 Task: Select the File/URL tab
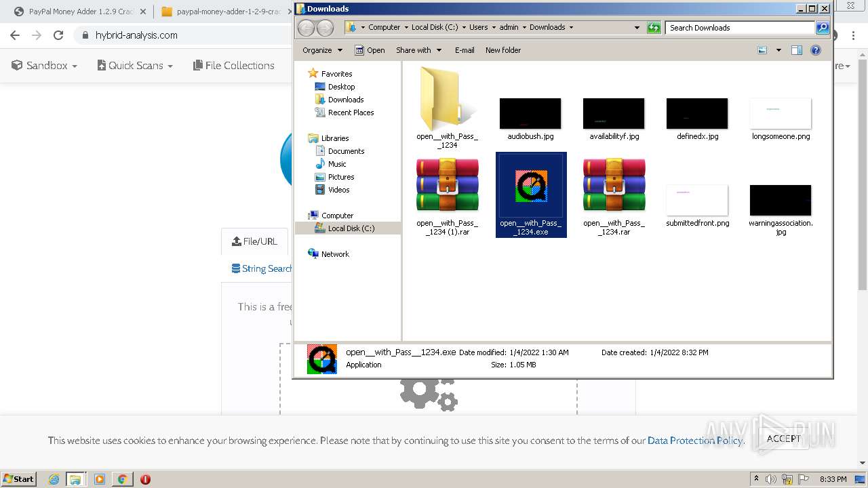click(255, 241)
